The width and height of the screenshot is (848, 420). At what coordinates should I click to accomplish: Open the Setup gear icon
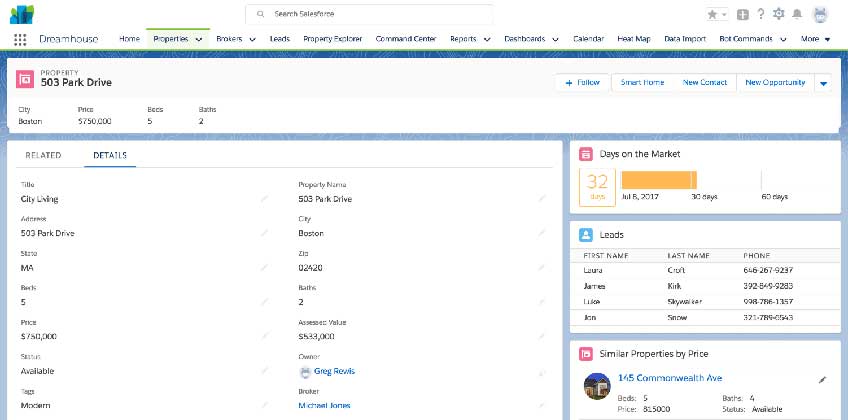point(778,14)
